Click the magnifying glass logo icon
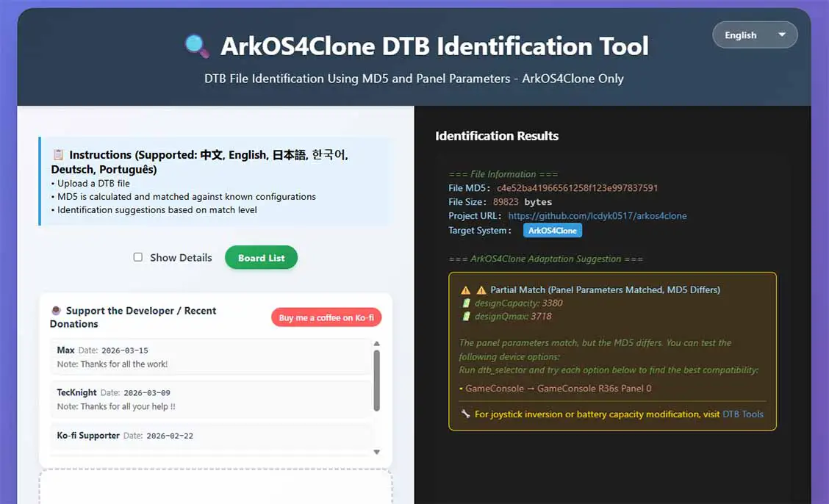 pyautogui.click(x=196, y=45)
